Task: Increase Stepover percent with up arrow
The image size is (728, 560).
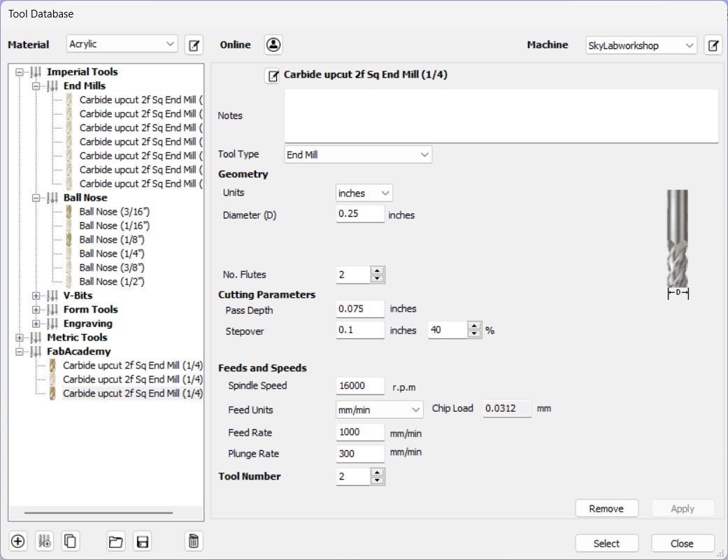Action: 473,326
